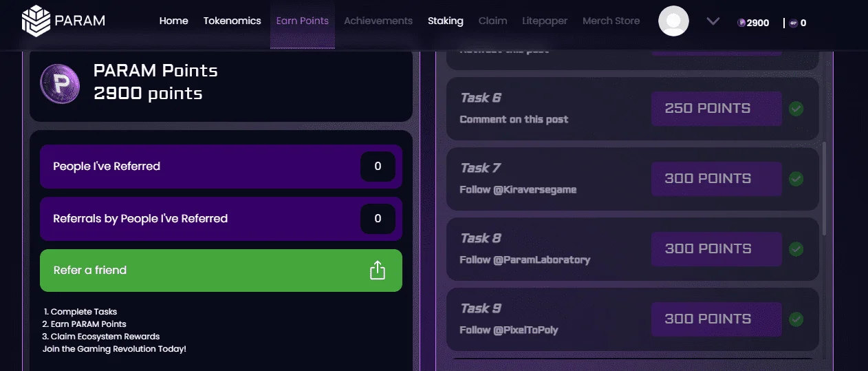
Task: Click the 2900 points balance in header
Action: pos(758,23)
